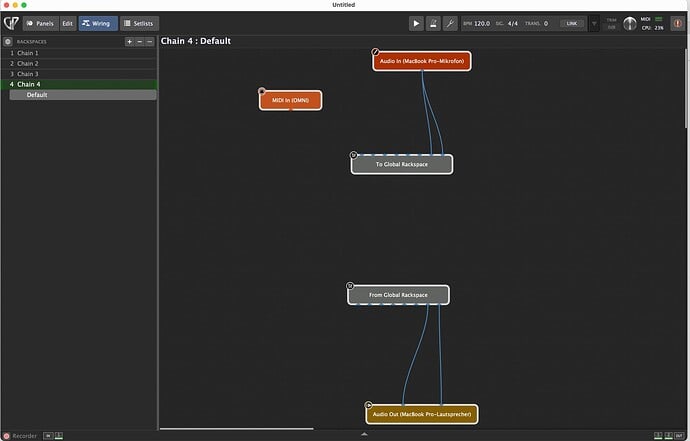This screenshot has height=441, width=690.
Task: Expand the bottom panel with up arrow
Action: click(364, 435)
